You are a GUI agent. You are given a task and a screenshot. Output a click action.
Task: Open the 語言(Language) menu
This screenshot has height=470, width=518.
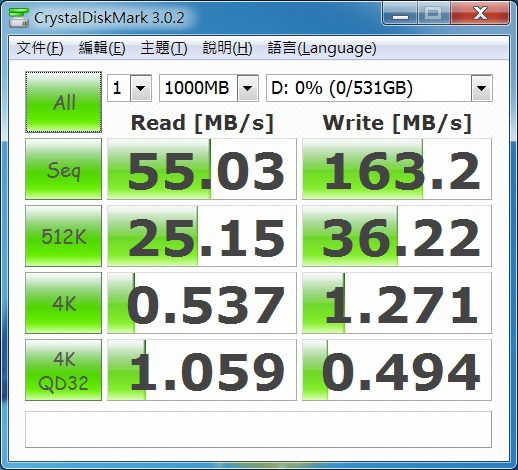tap(322, 48)
